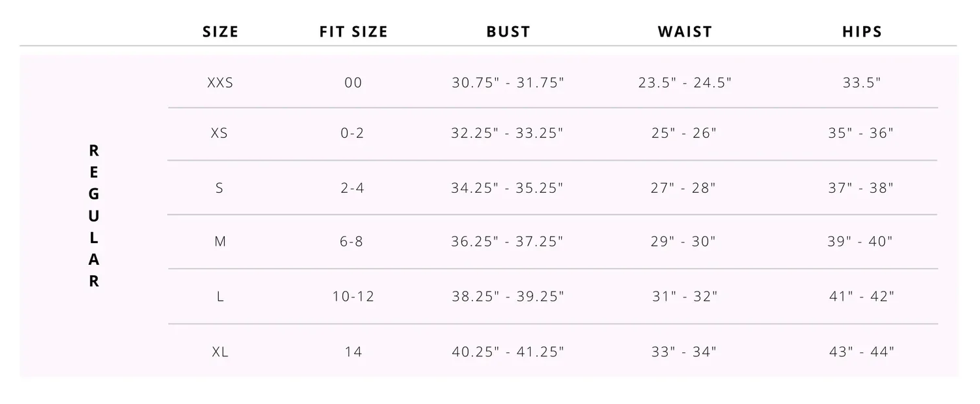Screen dimensions: 980x404
Task: Select the XXS size cell
Action: coord(220,83)
